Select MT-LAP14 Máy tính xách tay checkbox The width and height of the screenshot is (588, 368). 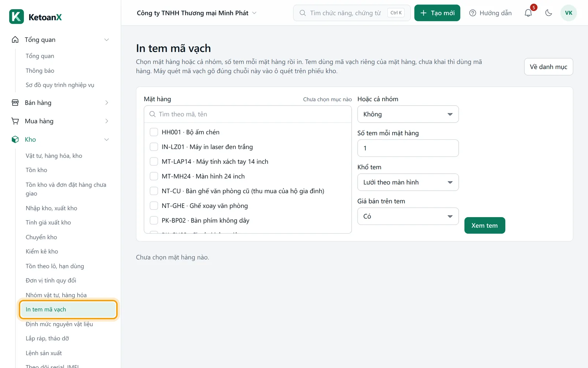[x=154, y=162]
